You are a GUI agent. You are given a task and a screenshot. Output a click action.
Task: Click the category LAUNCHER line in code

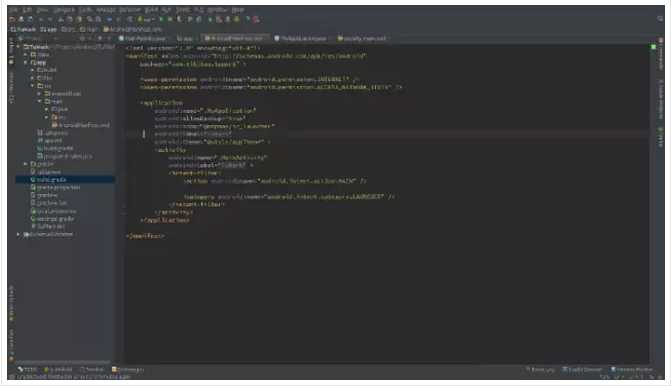[290, 197]
